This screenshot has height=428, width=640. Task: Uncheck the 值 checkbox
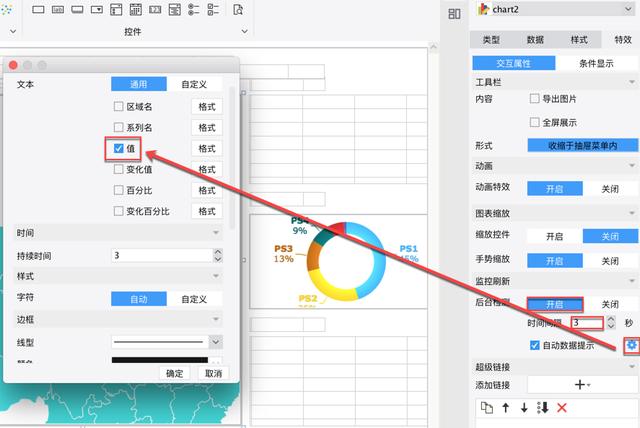(x=118, y=148)
